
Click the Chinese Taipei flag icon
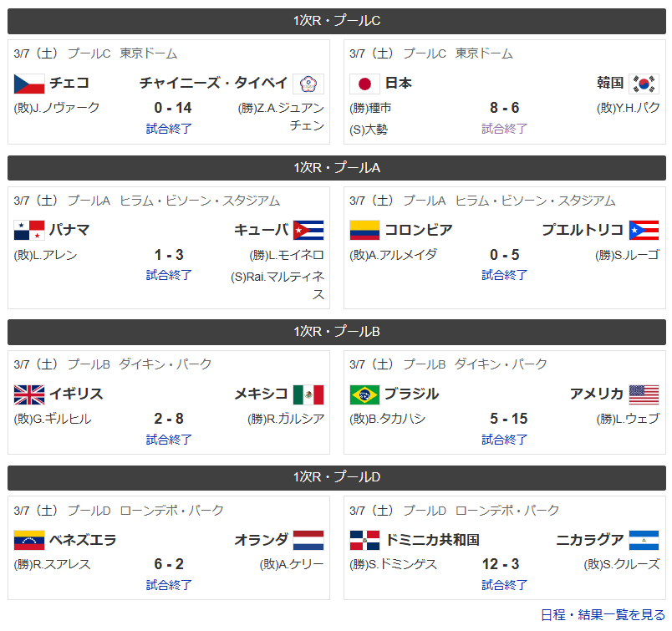(x=308, y=84)
